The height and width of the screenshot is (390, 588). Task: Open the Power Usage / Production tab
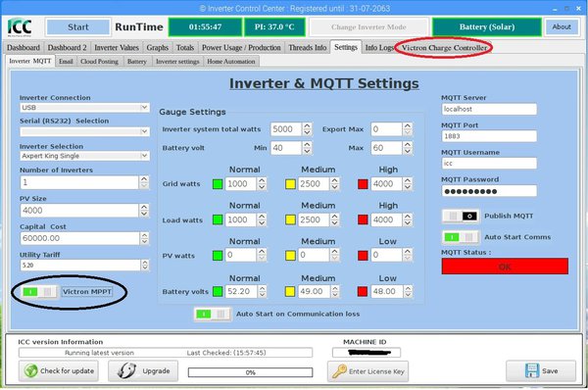(241, 48)
